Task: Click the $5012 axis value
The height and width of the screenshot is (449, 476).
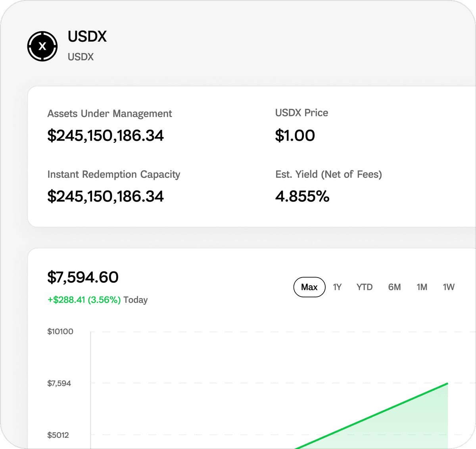Action: click(58, 435)
